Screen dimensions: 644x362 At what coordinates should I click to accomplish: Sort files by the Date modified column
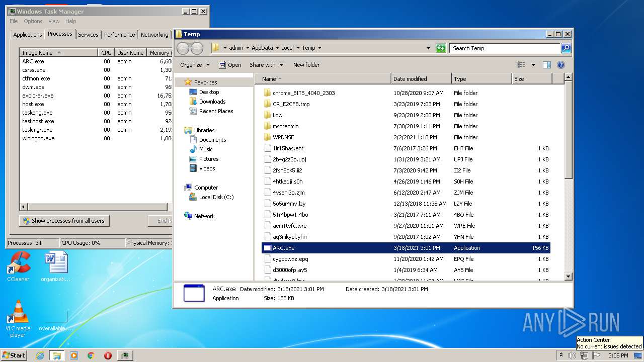click(421, 79)
